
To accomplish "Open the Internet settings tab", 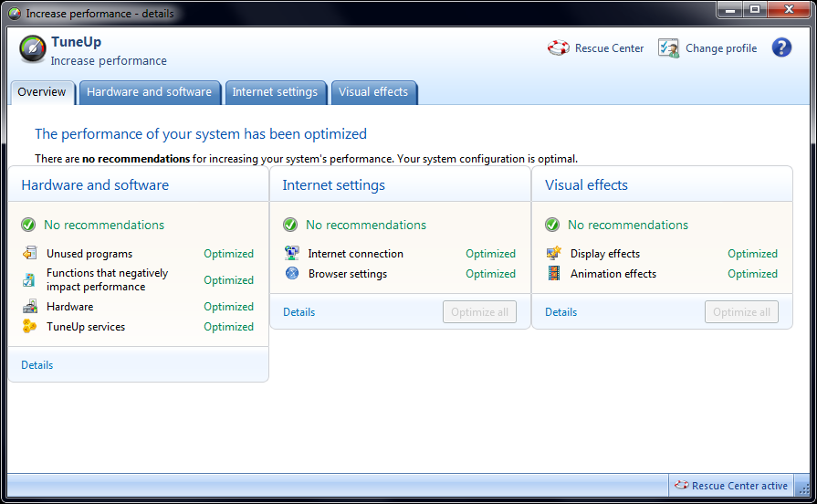I will [x=275, y=92].
